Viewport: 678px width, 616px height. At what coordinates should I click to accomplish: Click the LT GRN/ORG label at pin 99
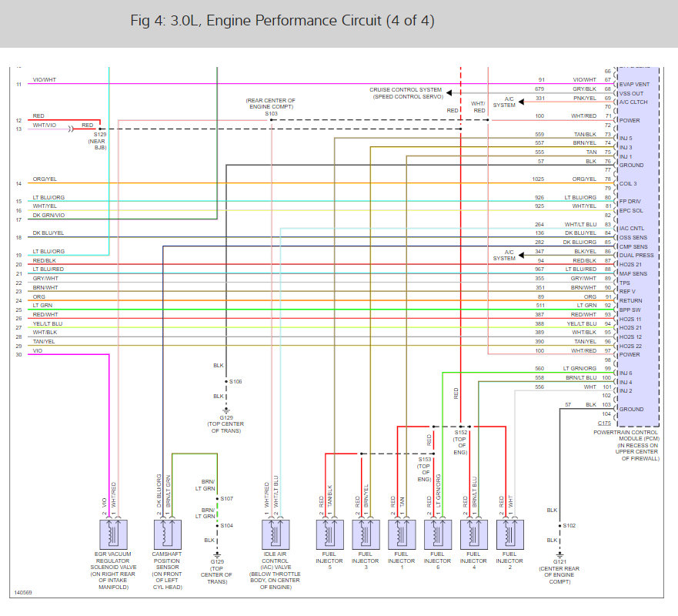coord(579,369)
